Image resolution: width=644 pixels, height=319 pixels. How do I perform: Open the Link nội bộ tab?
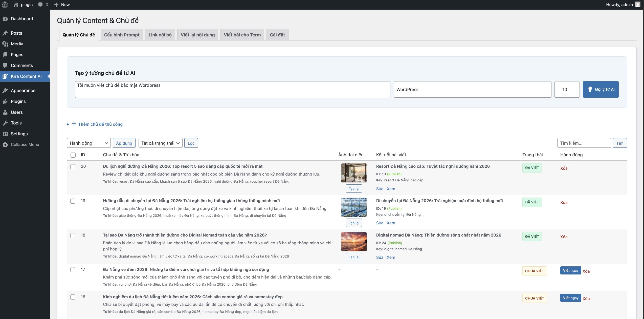[x=160, y=35]
